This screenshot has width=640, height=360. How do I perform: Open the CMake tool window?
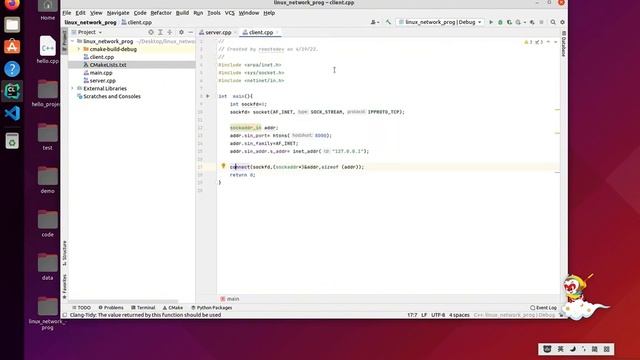point(173,308)
